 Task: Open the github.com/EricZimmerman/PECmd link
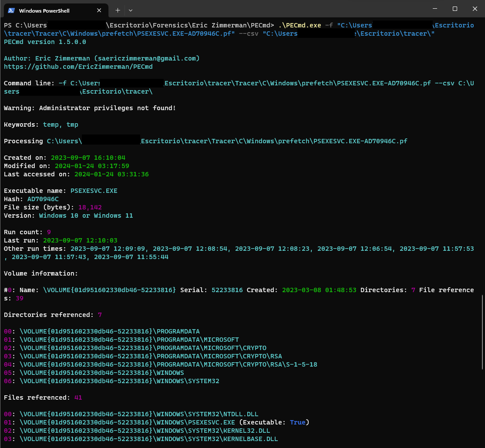coord(78,67)
